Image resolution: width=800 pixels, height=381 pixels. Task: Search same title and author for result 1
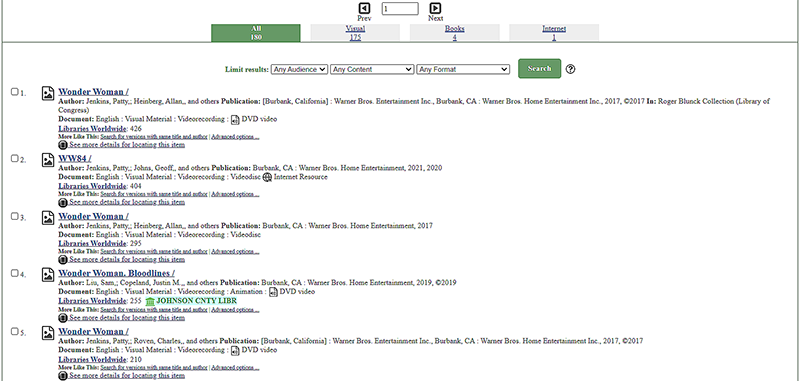(154, 137)
